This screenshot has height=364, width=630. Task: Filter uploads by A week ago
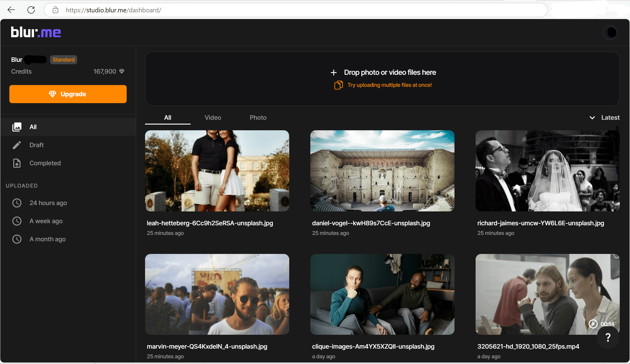tap(46, 221)
